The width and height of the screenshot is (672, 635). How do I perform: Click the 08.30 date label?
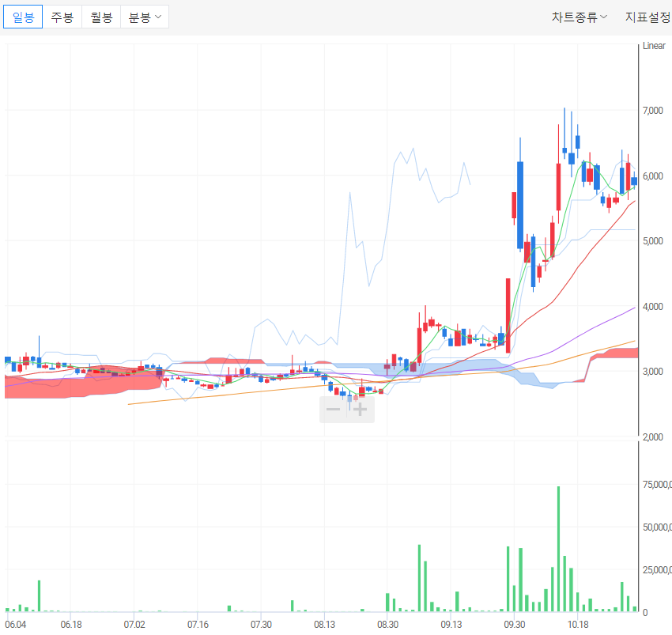tap(388, 624)
